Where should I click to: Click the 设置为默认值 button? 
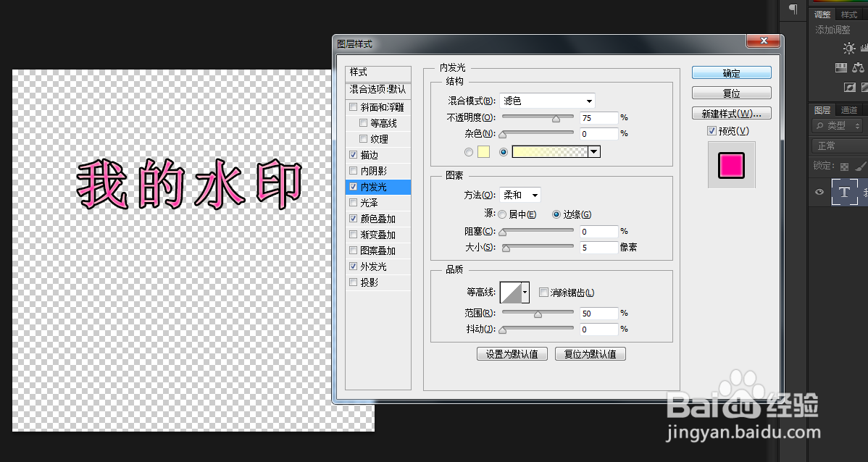click(x=512, y=354)
